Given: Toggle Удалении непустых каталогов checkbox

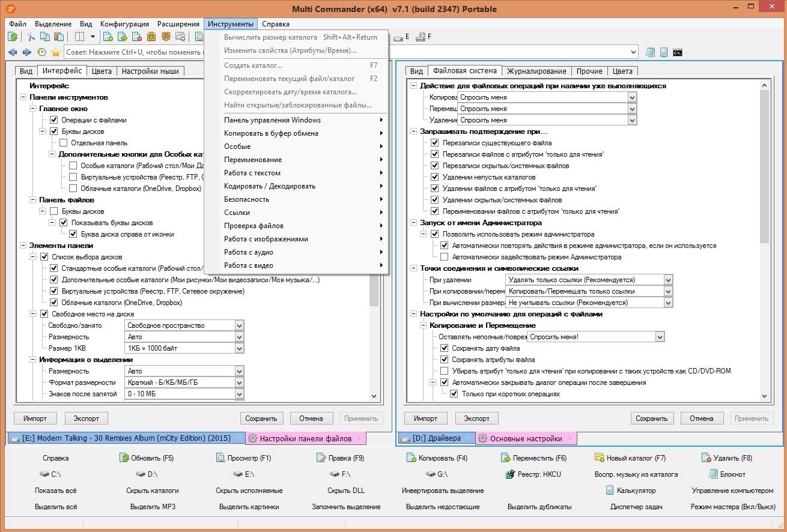Looking at the screenshot, I should pyautogui.click(x=435, y=177).
